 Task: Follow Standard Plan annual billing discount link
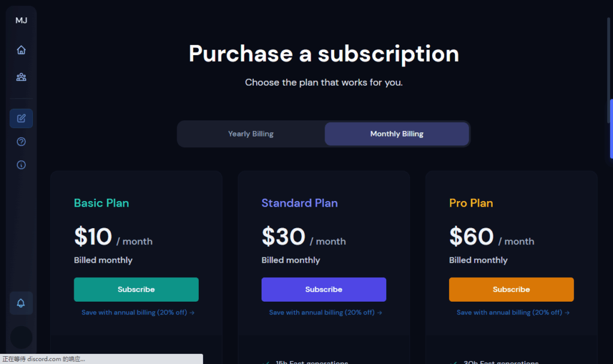click(x=325, y=313)
